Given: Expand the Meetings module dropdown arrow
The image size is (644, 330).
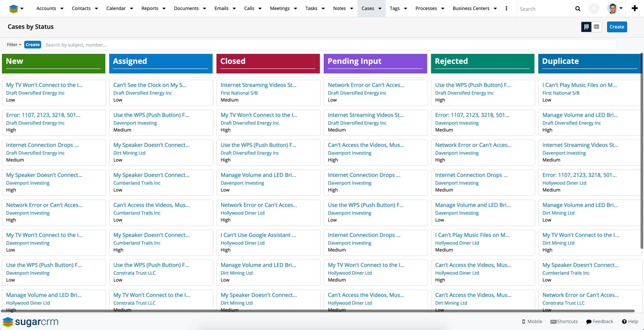Looking at the screenshot, I should point(295,9).
